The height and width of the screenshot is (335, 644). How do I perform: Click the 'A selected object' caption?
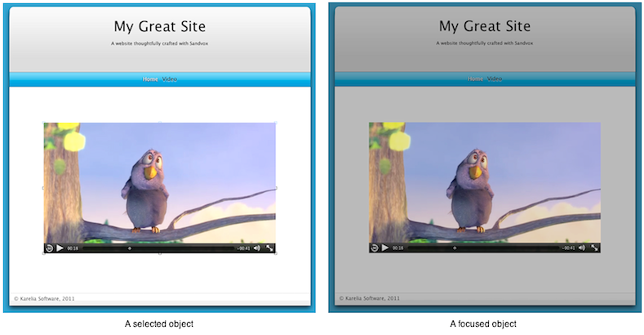click(159, 324)
